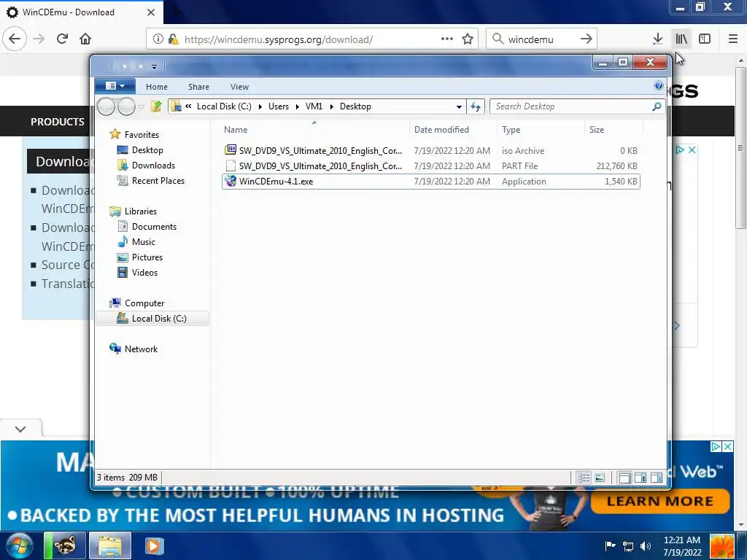Open Documents library

[x=154, y=227]
